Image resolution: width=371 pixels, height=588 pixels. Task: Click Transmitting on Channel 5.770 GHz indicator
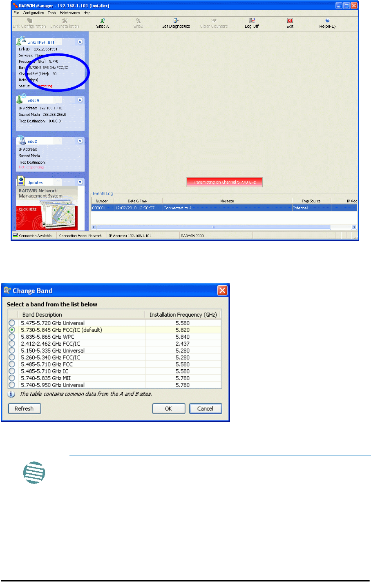(224, 182)
